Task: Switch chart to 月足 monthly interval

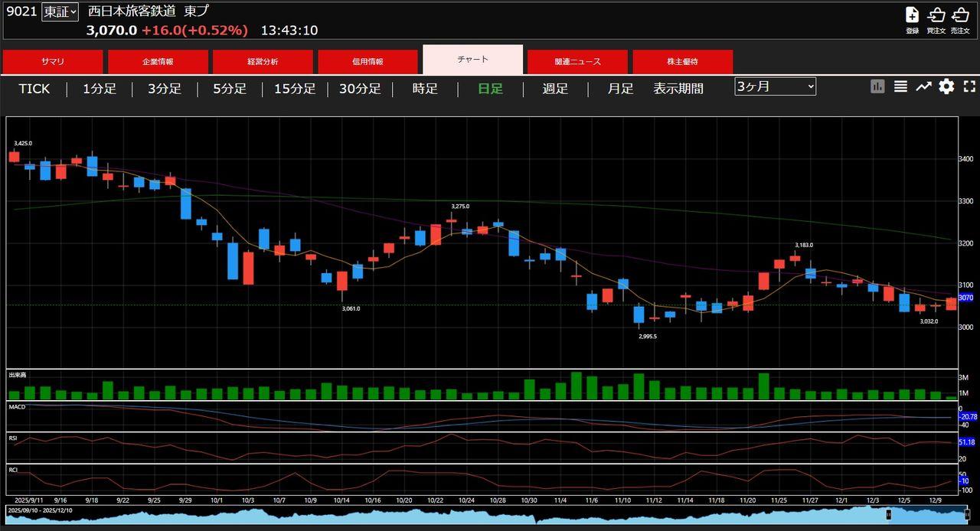Action: [620, 89]
